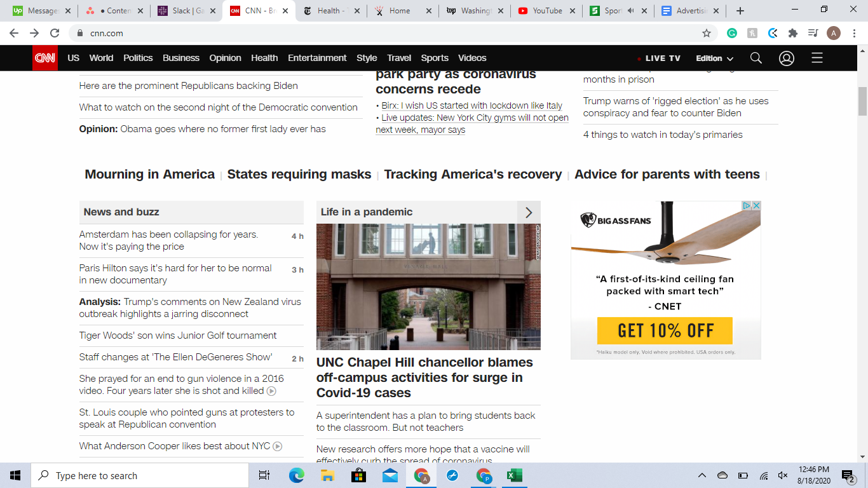
Task: Open the Sports nav item
Action: coord(435,58)
